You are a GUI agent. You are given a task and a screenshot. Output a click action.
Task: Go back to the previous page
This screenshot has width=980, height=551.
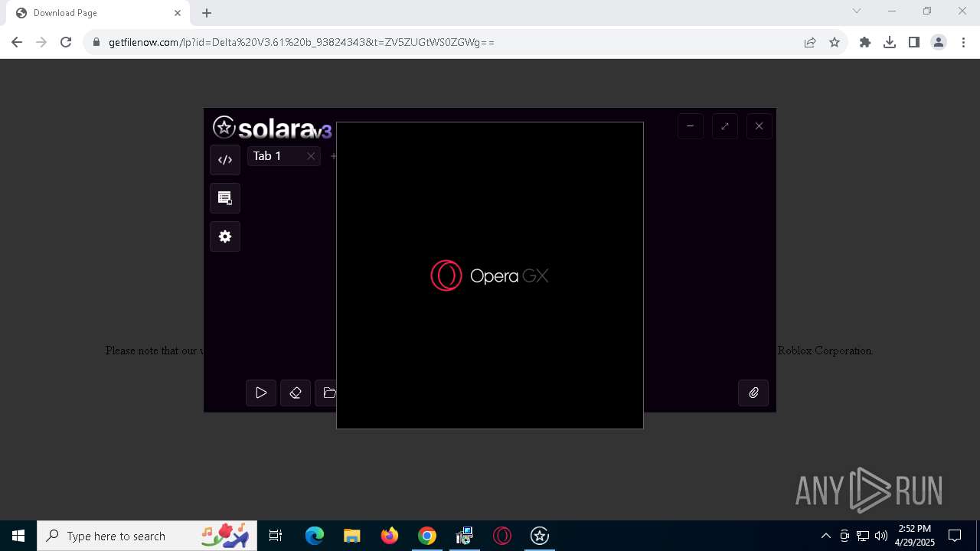17,42
